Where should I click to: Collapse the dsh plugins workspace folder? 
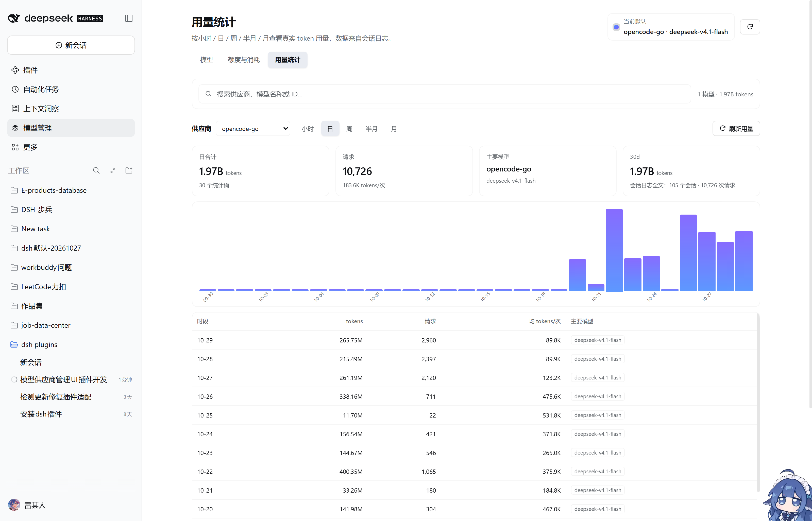[x=71, y=345]
